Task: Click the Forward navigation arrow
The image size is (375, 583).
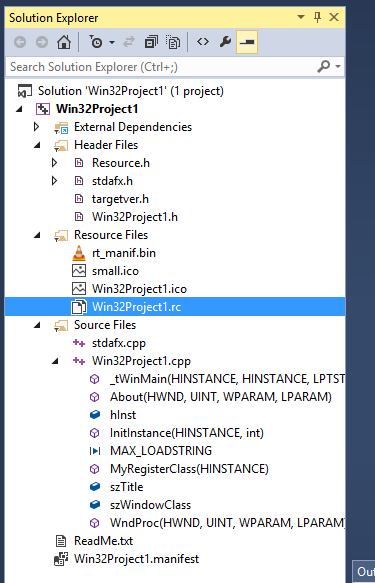Action: coord(42,42)
